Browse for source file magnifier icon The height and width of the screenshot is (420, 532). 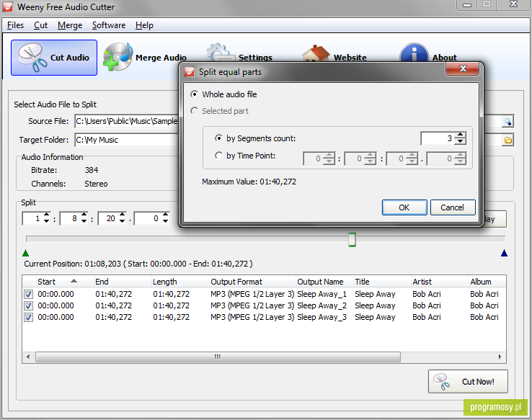508,121
